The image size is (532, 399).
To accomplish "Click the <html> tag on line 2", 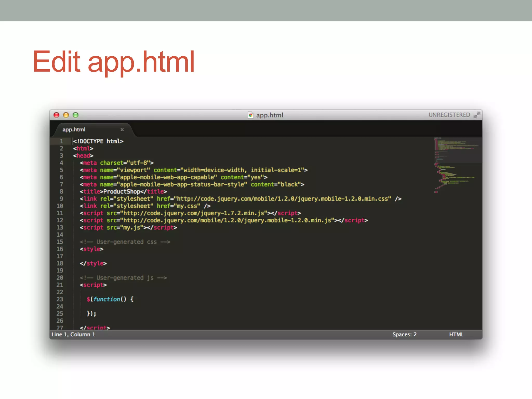I will click(x=83, y=148).
